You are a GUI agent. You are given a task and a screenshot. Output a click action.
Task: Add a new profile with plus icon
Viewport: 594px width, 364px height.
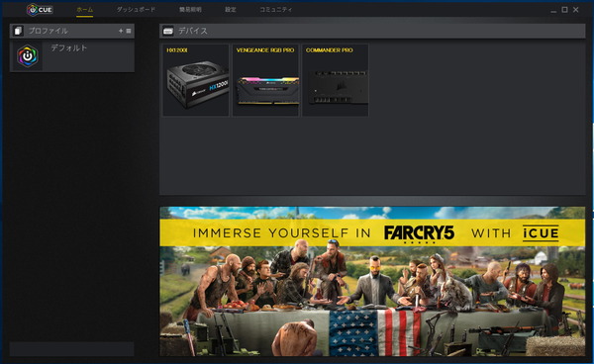tap(121, 31)
